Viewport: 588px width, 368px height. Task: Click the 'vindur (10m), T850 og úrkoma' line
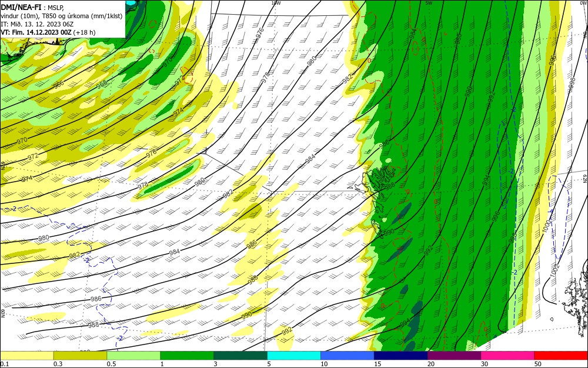click(x=62, y=16)
